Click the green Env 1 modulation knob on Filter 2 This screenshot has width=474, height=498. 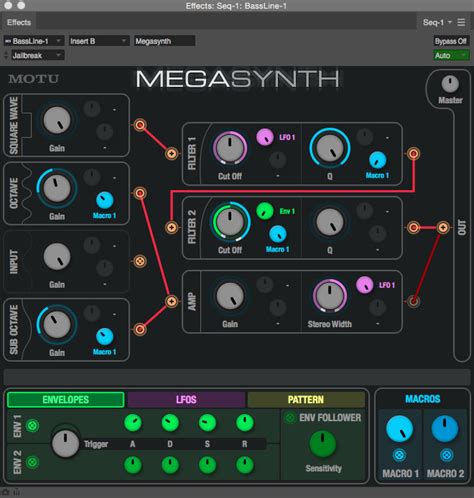click(x=265, y=211)
